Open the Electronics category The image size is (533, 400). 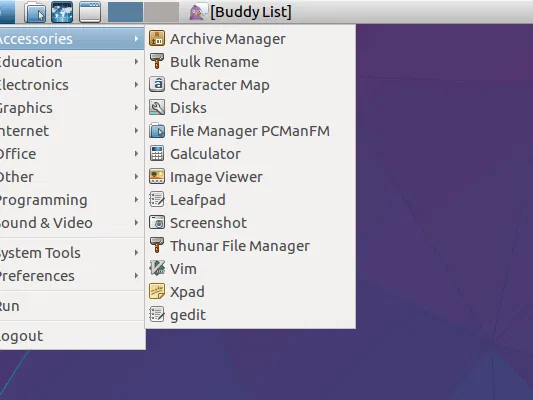72,85
